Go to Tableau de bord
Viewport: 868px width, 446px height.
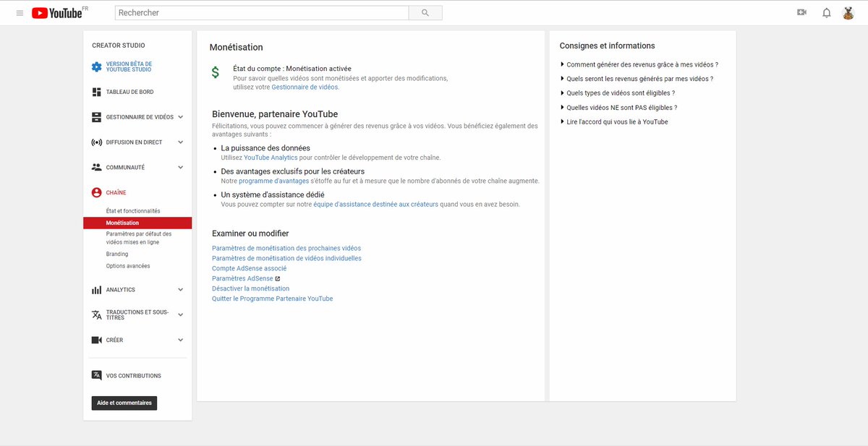(129, 92)
